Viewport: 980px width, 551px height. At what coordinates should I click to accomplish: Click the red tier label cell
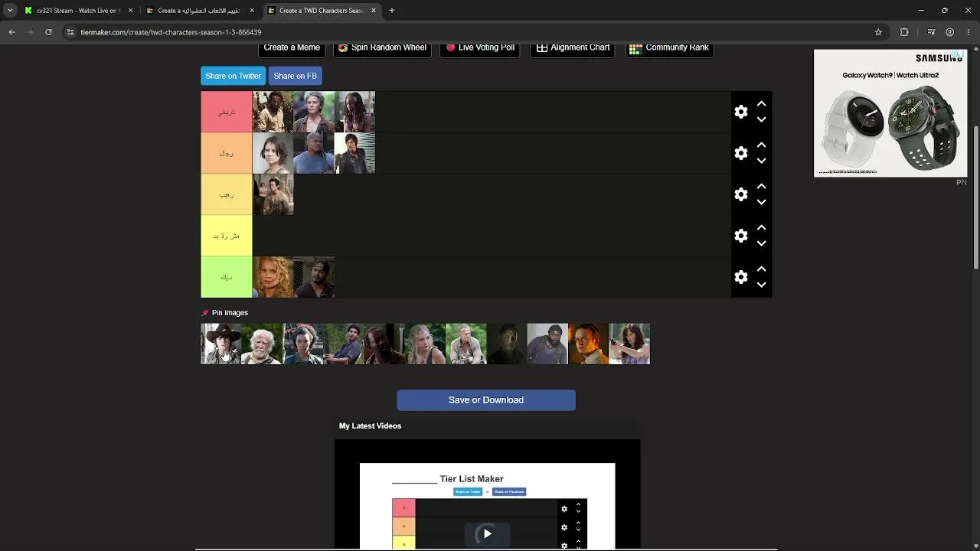pos(227,112)
